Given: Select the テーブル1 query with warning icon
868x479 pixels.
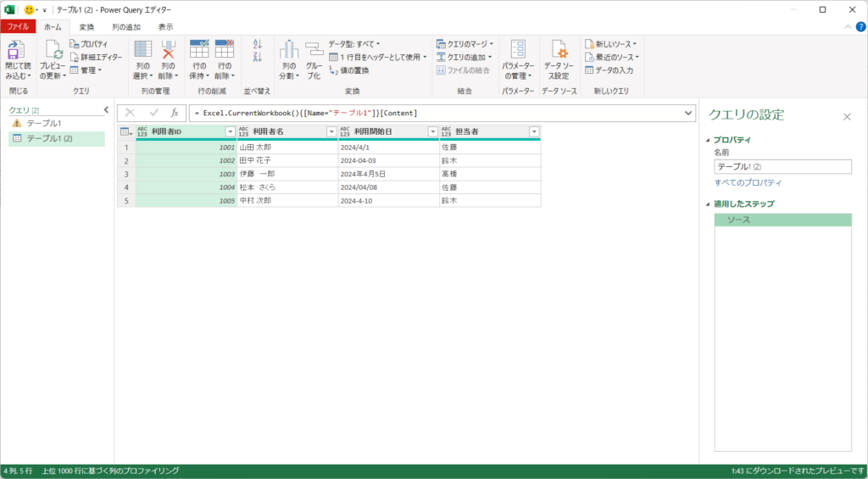Looking at the screenshot, I should click(58, 123).
